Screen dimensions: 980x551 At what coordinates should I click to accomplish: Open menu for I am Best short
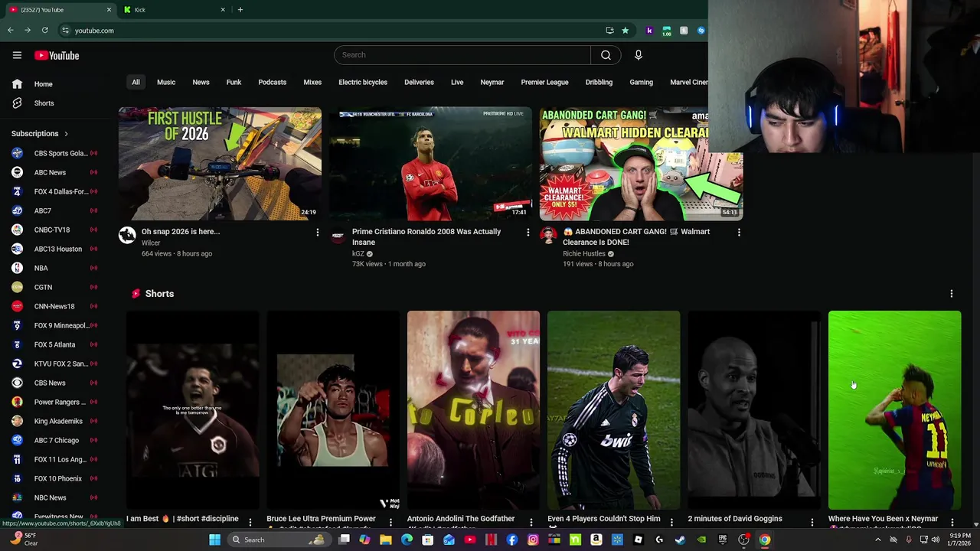point(250,522)
